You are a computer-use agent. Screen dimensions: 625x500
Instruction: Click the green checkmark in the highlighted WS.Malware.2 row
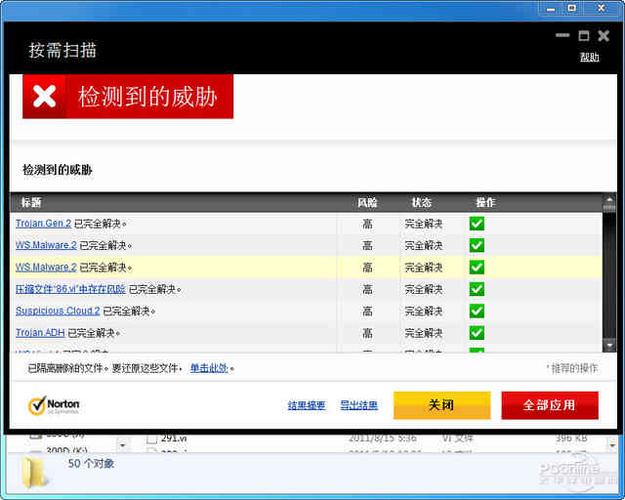click(477, 267)
